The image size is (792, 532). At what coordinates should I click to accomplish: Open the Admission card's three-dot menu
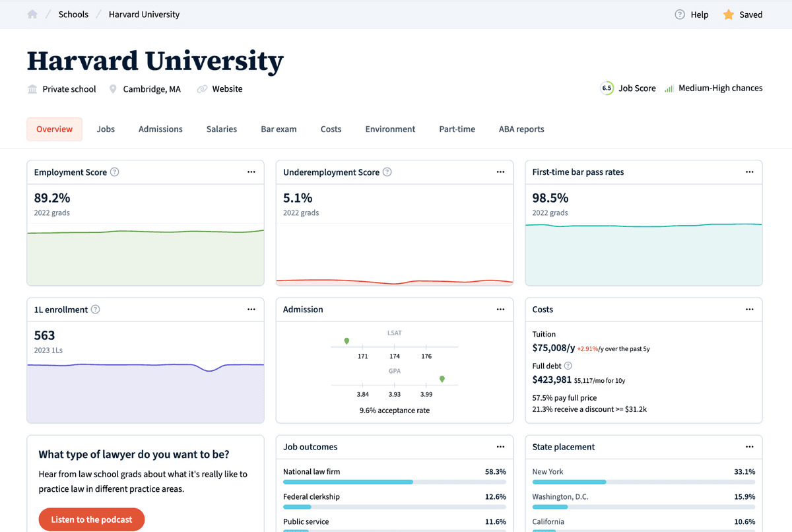point(500,309)
